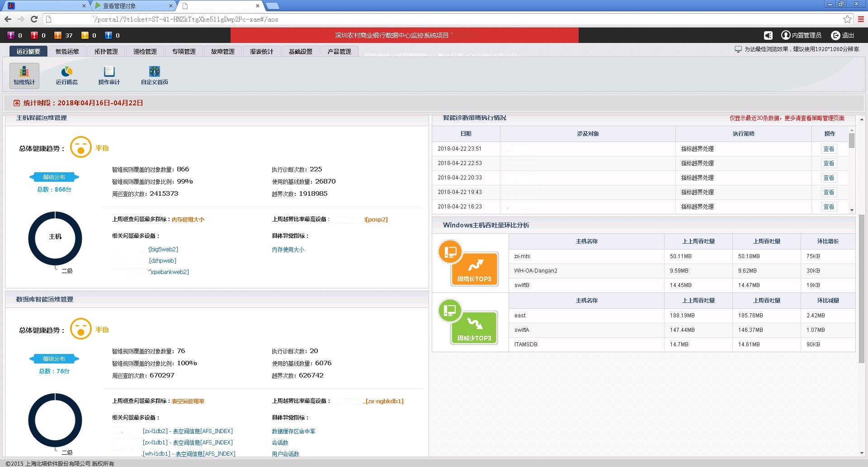Viewport: 868px width, 467px height.
Task: Click the [posp2] highest-ratio device link
Action: coord(376,220)
